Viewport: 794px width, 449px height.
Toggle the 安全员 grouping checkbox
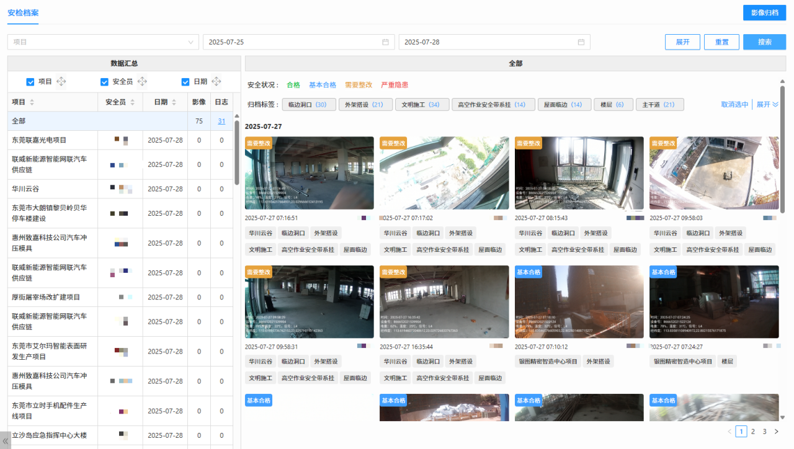tap(104, 82)
